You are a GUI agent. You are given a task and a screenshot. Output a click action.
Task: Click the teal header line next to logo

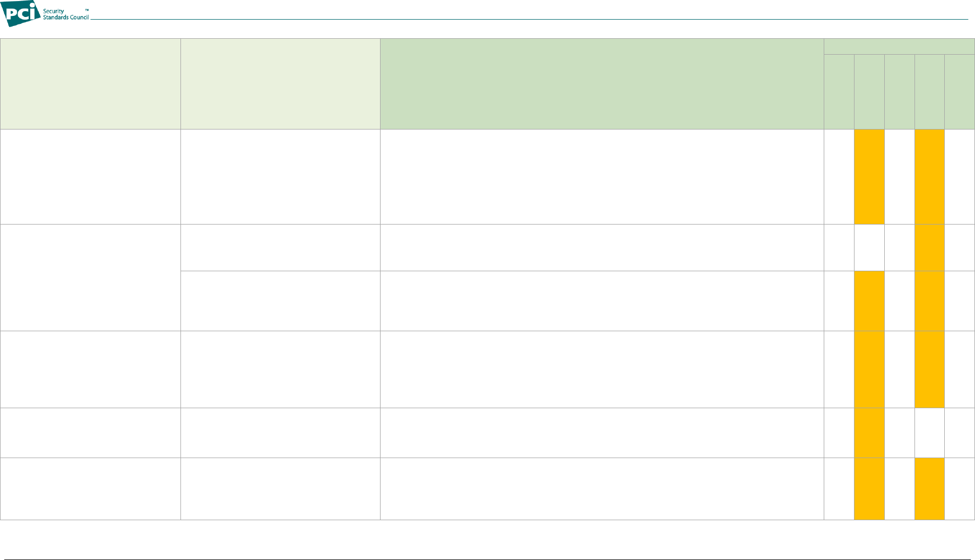tap(529, 20)
